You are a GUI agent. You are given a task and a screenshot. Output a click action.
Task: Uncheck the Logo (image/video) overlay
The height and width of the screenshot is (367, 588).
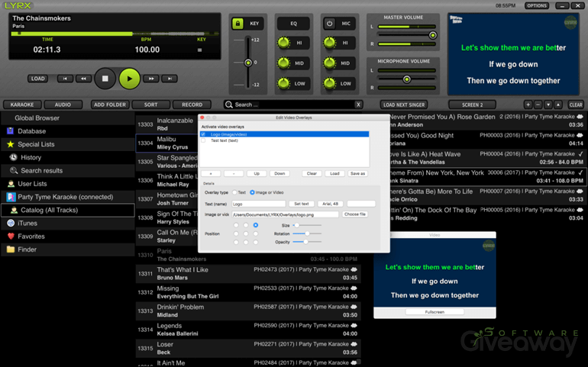pyautogui.click(x=203, y=134)
